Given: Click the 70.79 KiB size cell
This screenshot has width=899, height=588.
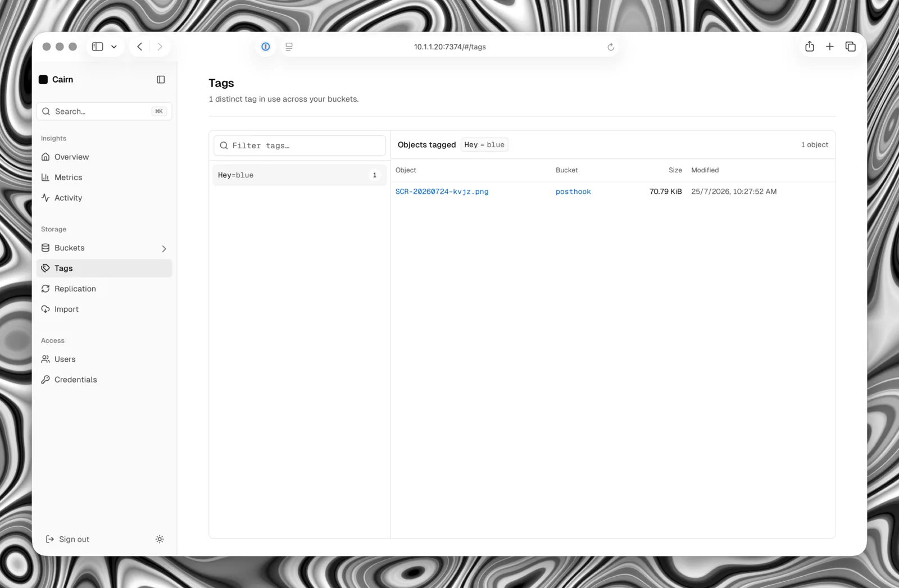Looking at the screenshot, I should pyautogui.click(x=665, y=192).
